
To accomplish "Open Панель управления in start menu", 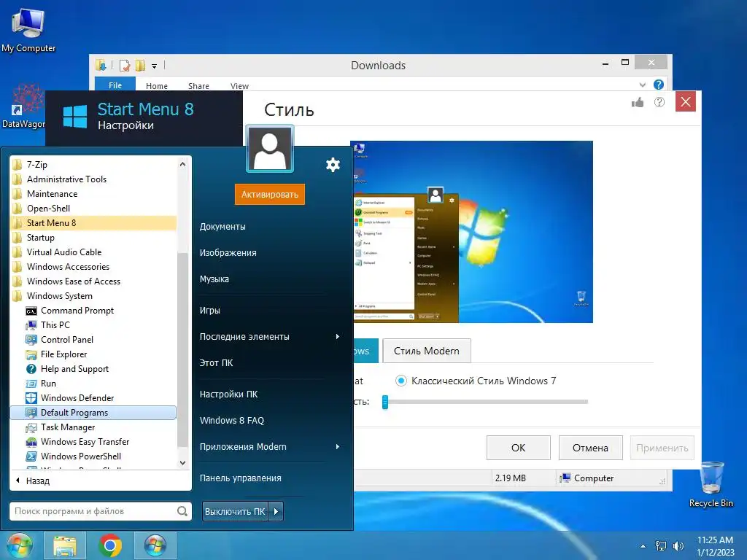I will click(240, 478).
